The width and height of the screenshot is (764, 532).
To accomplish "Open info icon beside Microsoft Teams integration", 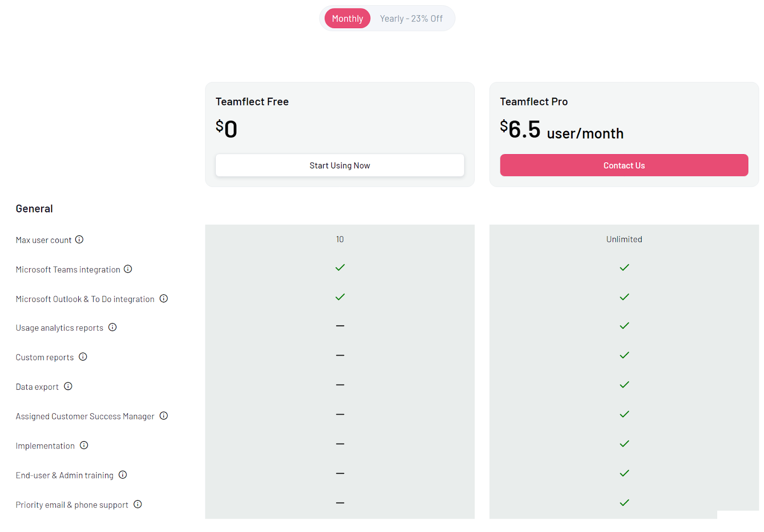I will coord(128,269).
